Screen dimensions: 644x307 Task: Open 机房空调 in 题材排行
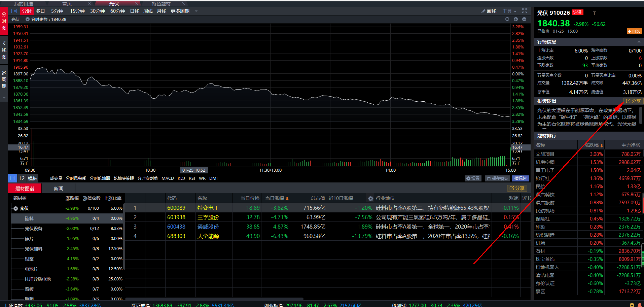point(545,162)
